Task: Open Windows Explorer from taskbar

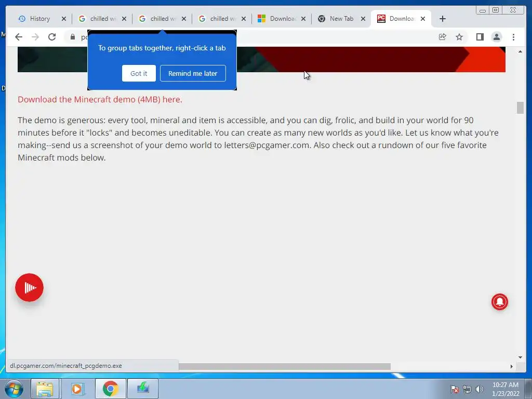Action: (45, 389)
